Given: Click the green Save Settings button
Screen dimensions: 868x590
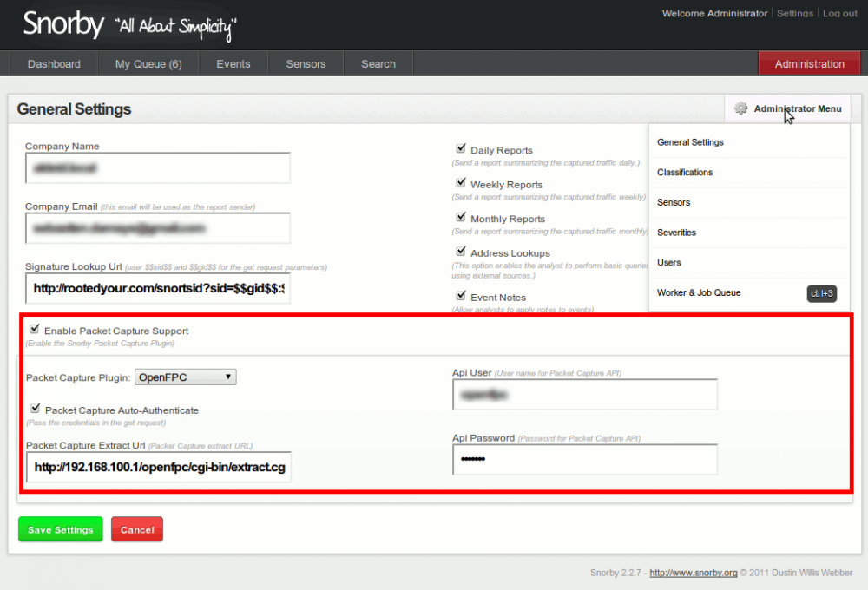Looking at the screenshot, I should (x=61, y=529).
